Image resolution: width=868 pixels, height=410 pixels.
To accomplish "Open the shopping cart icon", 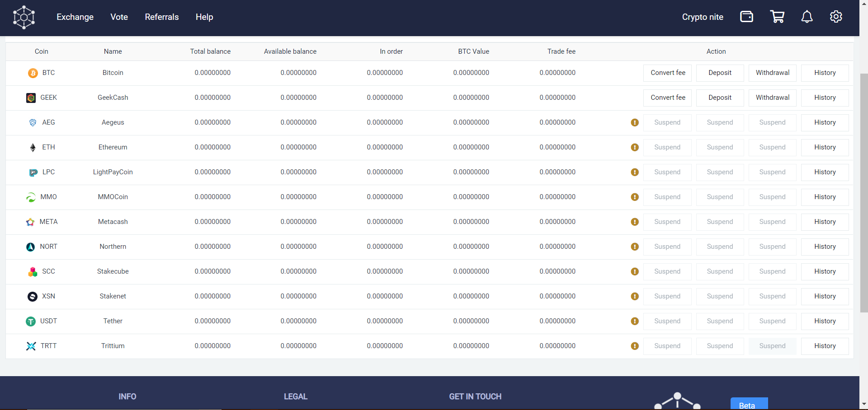I will 777,17.
